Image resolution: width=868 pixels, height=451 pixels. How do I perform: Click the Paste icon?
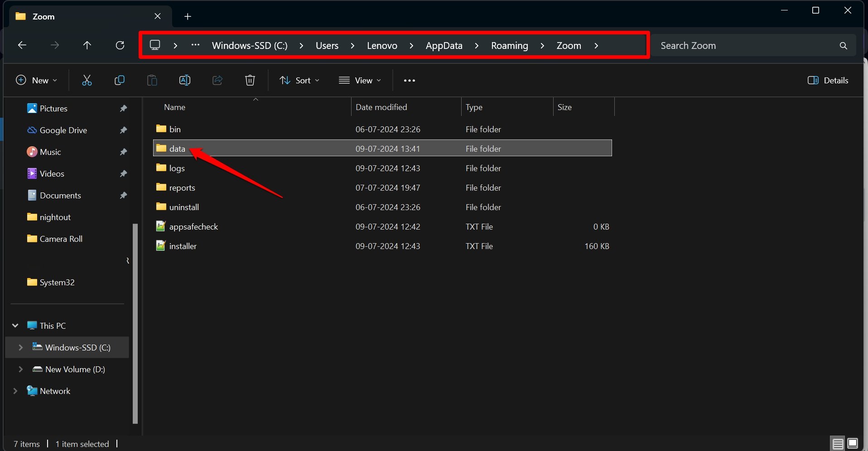152,80
